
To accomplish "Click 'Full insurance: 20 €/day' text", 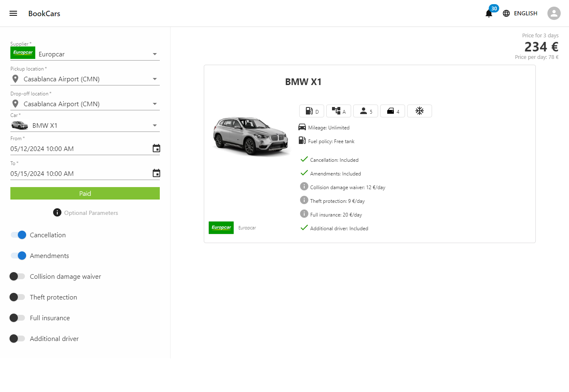I will point(336,215).
